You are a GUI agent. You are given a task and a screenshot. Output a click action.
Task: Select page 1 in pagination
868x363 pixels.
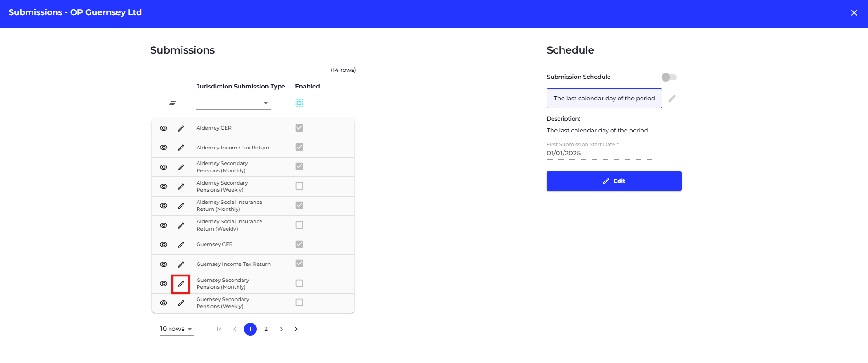[x=250, y=329]
